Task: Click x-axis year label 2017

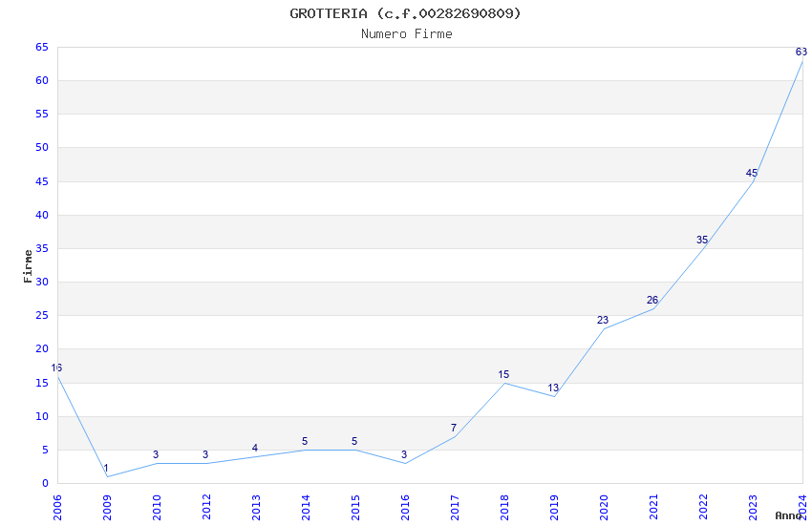Action: point(455,507)
